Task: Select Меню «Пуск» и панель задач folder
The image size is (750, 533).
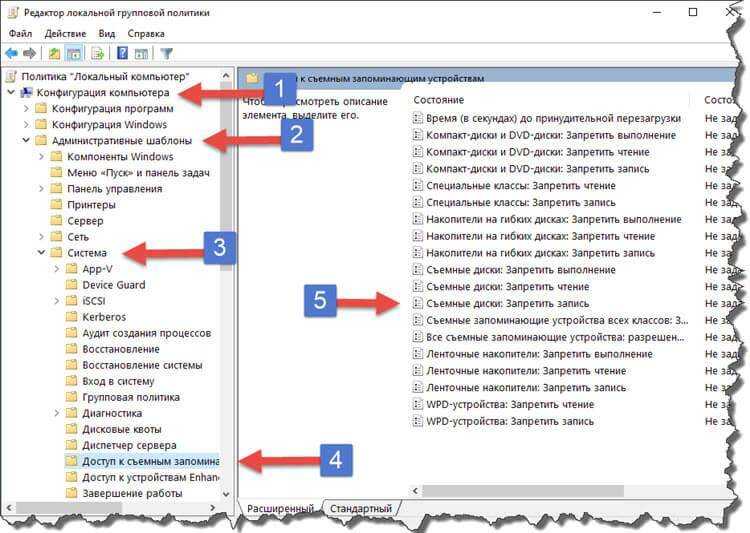Action: [138, 173]
